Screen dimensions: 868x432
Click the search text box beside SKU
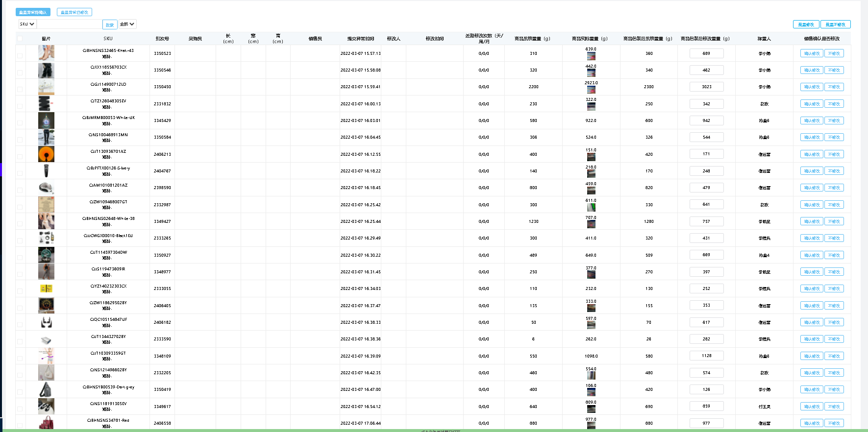click(69, 24)
